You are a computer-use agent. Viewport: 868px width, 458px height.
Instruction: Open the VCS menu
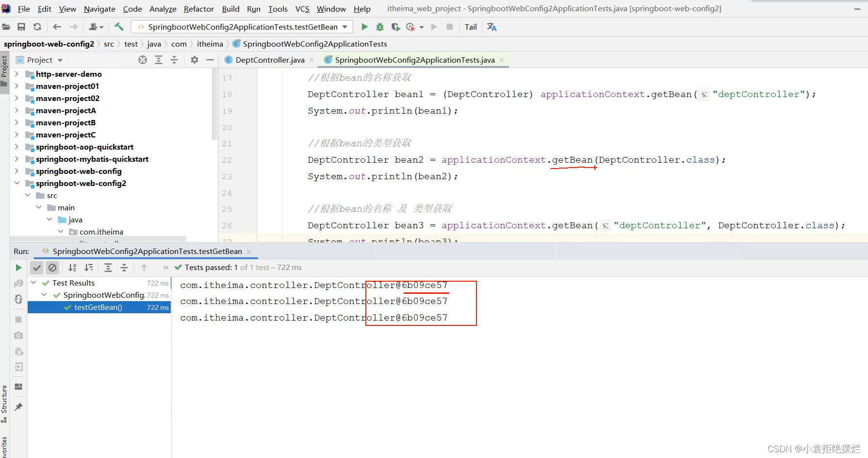[302, 9]
